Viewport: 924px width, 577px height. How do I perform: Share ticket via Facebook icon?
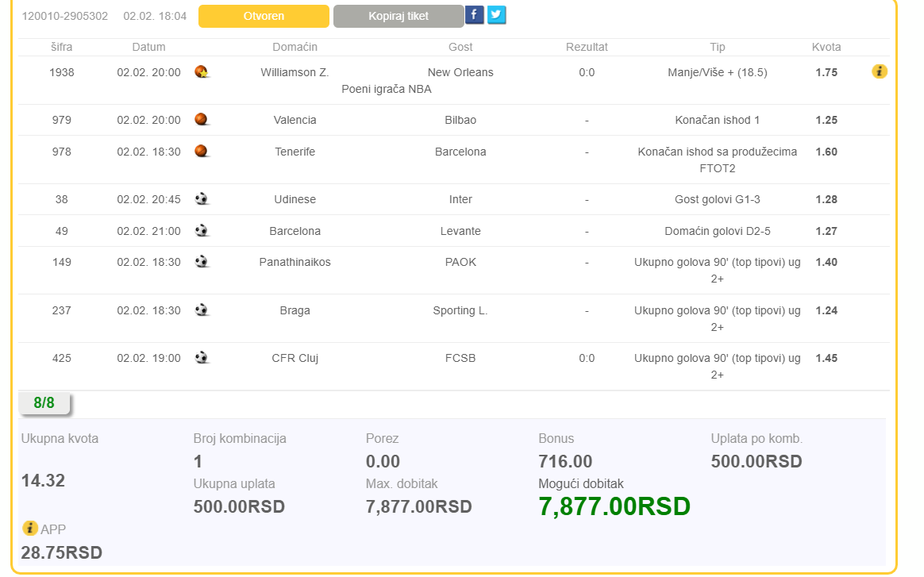475,15
